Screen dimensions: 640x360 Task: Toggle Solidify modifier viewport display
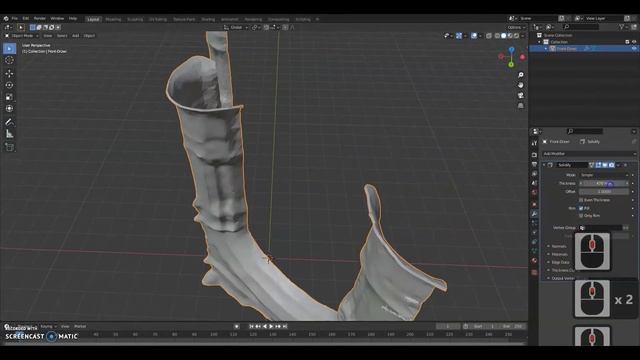[605, 165]
